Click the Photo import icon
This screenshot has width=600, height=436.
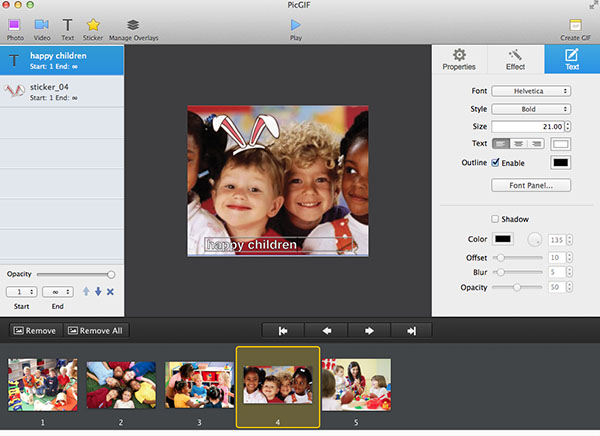[15, 24]
